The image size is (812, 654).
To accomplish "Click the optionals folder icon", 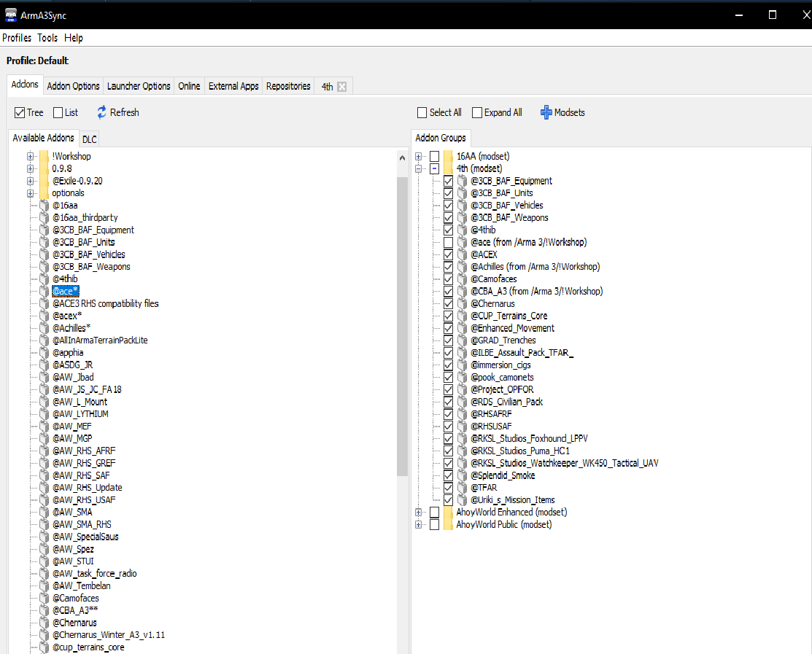I will point(44,193).
